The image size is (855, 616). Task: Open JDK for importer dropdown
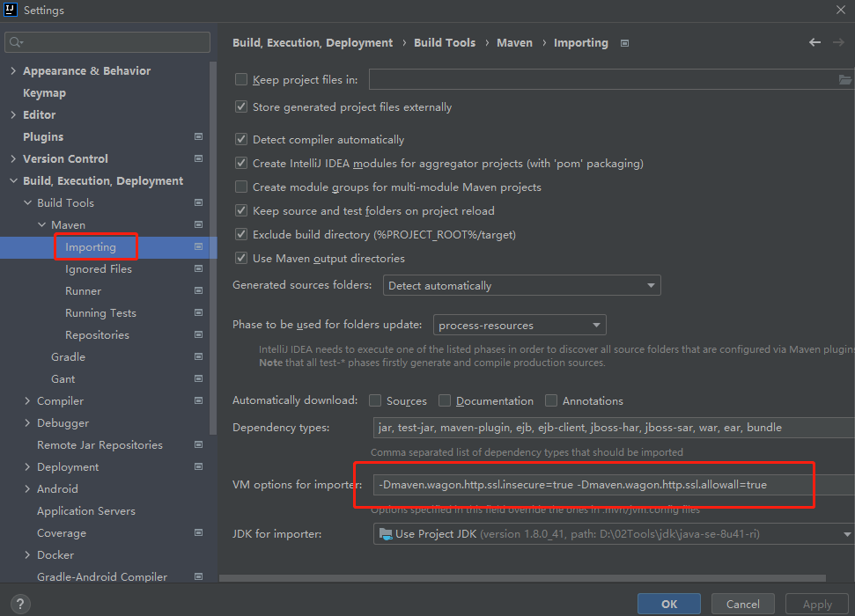tap(614, 533)
